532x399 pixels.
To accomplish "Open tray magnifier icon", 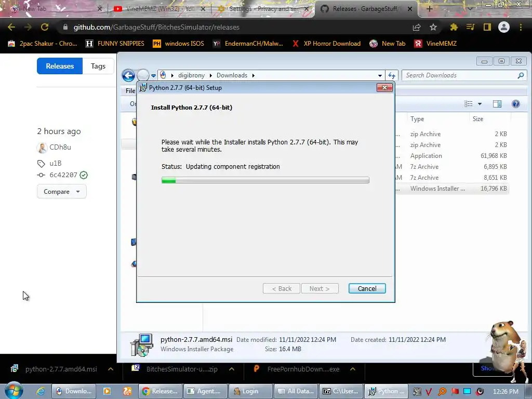I will pos(442,391).
